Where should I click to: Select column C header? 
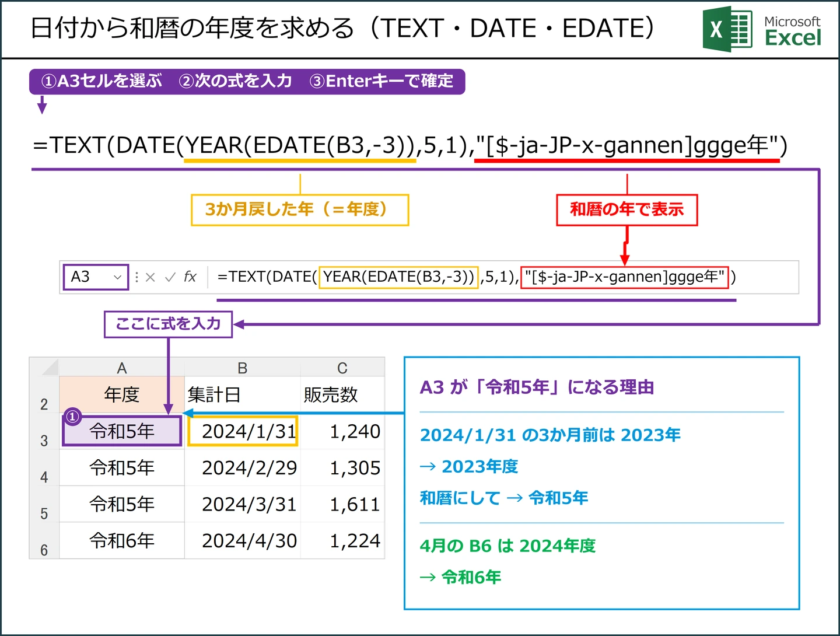pos(342,368)
